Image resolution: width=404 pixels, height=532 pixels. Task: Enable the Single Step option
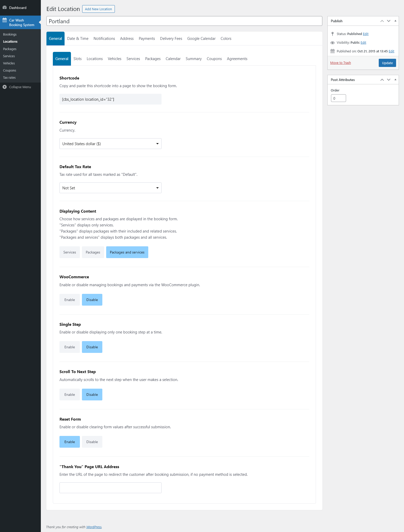(70, 347)
